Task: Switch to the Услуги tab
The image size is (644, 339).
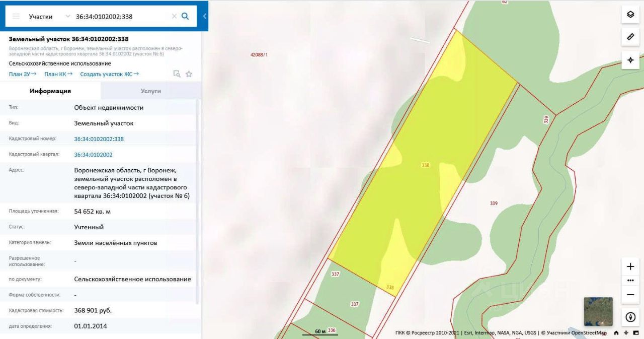Action: pos(150,91)
